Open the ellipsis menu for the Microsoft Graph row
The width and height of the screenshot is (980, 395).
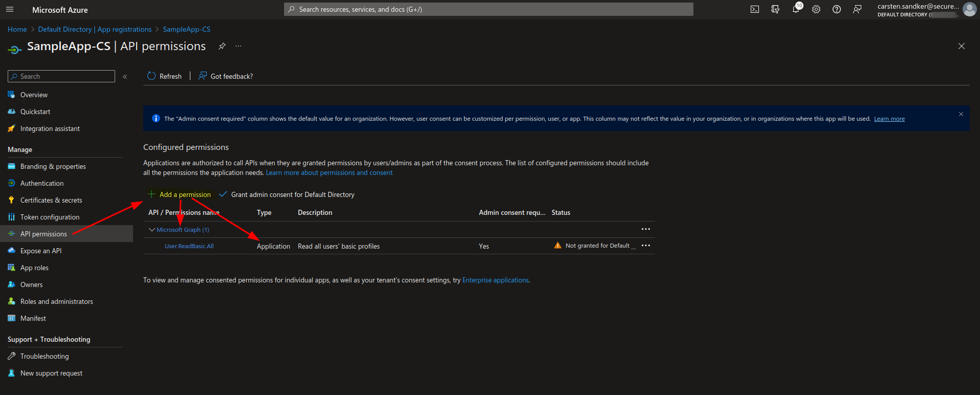[646, 229]
